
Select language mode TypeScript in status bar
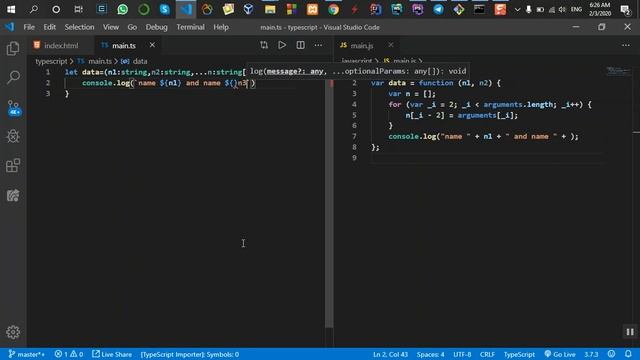519,354
